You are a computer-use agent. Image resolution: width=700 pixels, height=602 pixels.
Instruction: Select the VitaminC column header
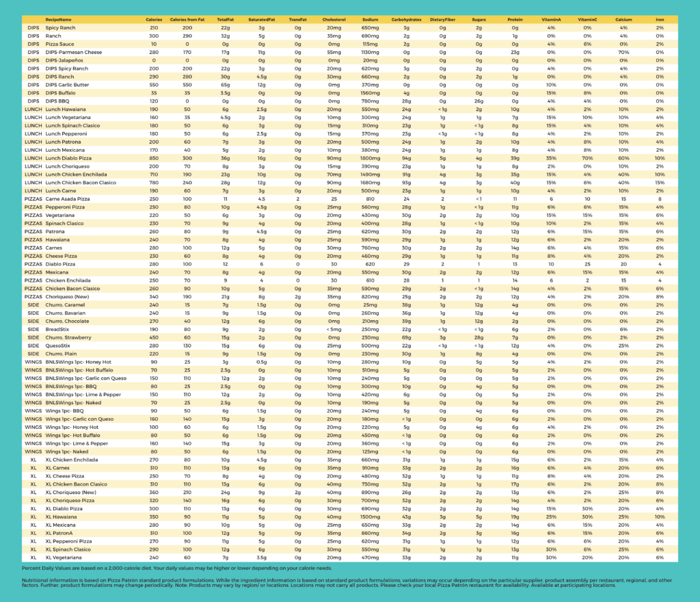click(x=586, y=20)
